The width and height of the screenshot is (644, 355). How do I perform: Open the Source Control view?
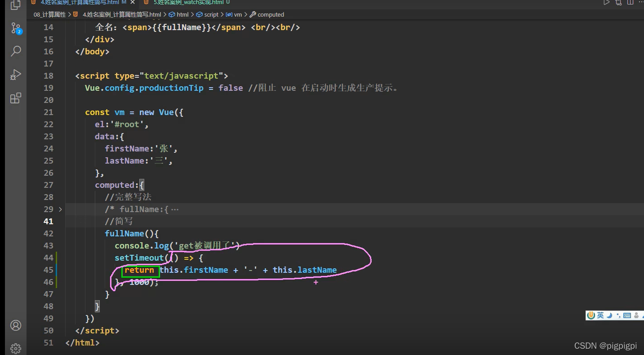15,28
